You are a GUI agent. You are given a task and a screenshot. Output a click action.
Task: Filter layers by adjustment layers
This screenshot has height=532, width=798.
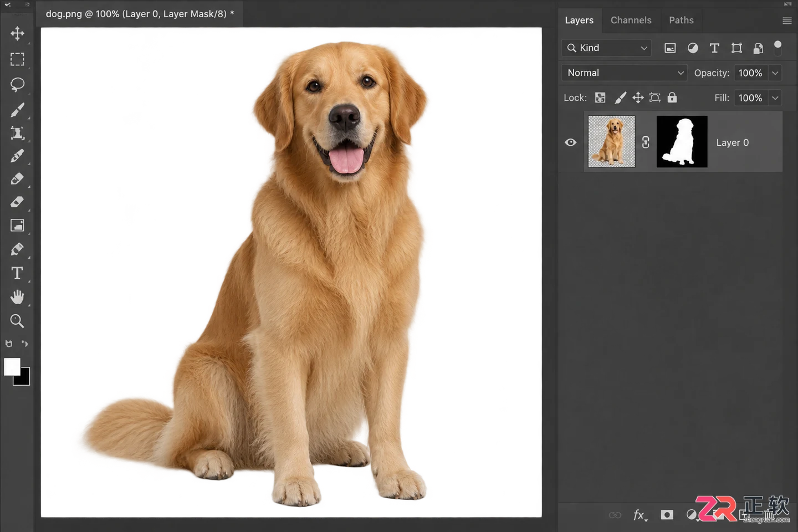693,48
